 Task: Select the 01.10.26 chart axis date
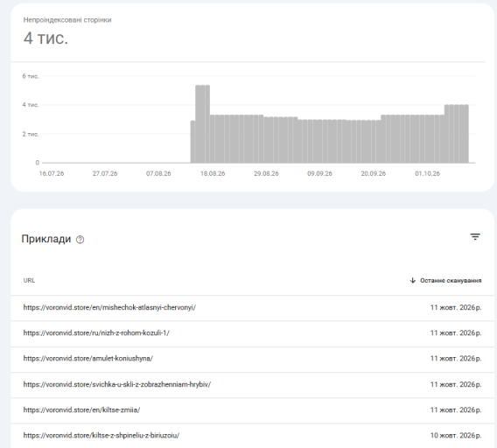pyautogui.click(x=427, y=173)
